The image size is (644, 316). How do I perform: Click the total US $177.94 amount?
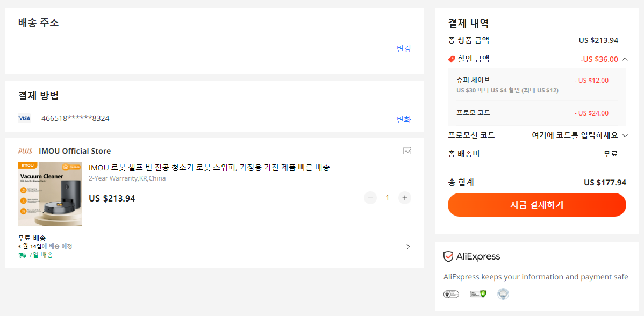tap(605, 183)
